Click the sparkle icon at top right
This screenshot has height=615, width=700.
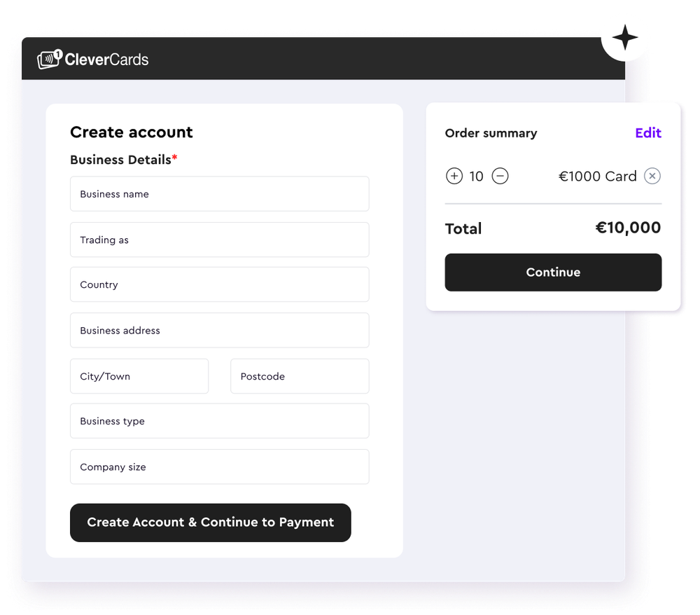[x=625, y=36]
